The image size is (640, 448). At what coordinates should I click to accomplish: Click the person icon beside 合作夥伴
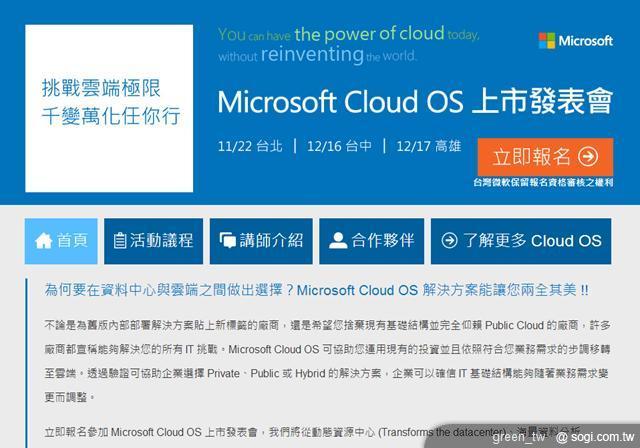(x=338, y=240)
